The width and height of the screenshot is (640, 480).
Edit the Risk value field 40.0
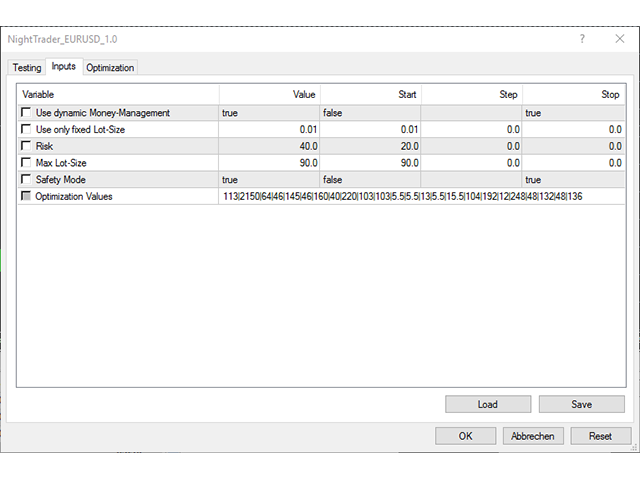click(269, 146)
